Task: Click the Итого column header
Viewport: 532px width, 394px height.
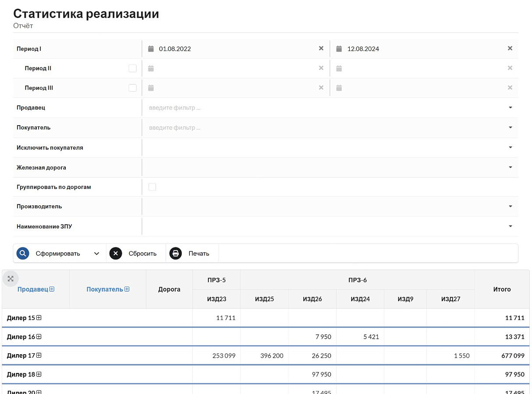Action: 502,289
